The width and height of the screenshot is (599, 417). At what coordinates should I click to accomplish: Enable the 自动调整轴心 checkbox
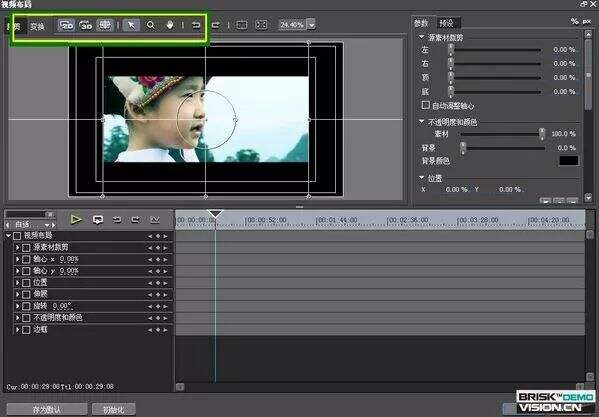[426, 105]
